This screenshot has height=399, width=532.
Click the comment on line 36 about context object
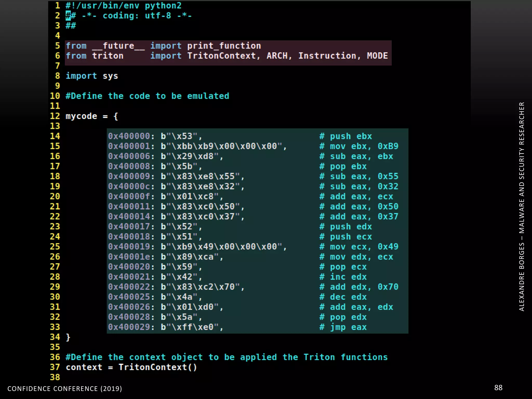click(227, 357)
